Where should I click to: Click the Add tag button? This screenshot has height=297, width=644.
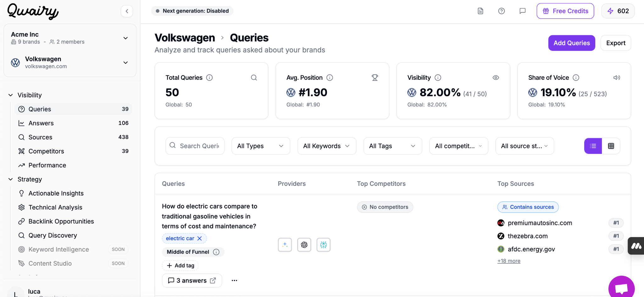180,266
